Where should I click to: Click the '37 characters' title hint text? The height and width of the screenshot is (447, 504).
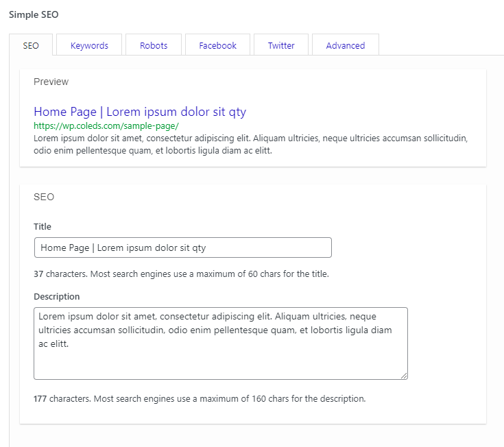[x=181, y=274]
